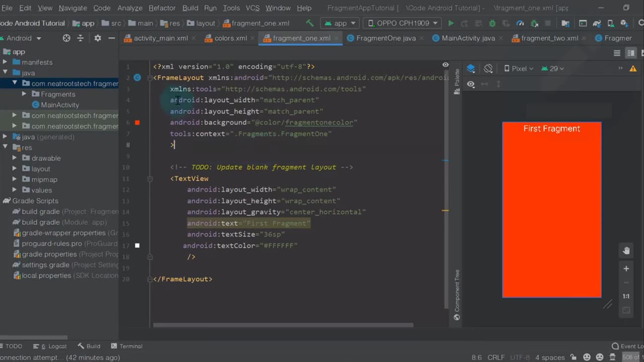This screenshot has height=362, width=644.
Task: Run the app with the green play button
Action: (451, 23)
